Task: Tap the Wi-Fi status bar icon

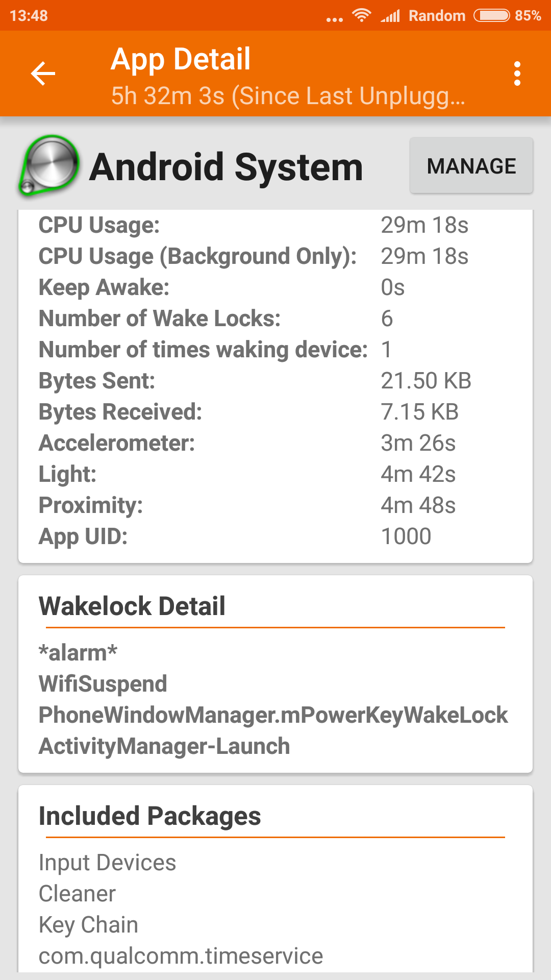Action: pyautogui.click(x=362, y=15)
